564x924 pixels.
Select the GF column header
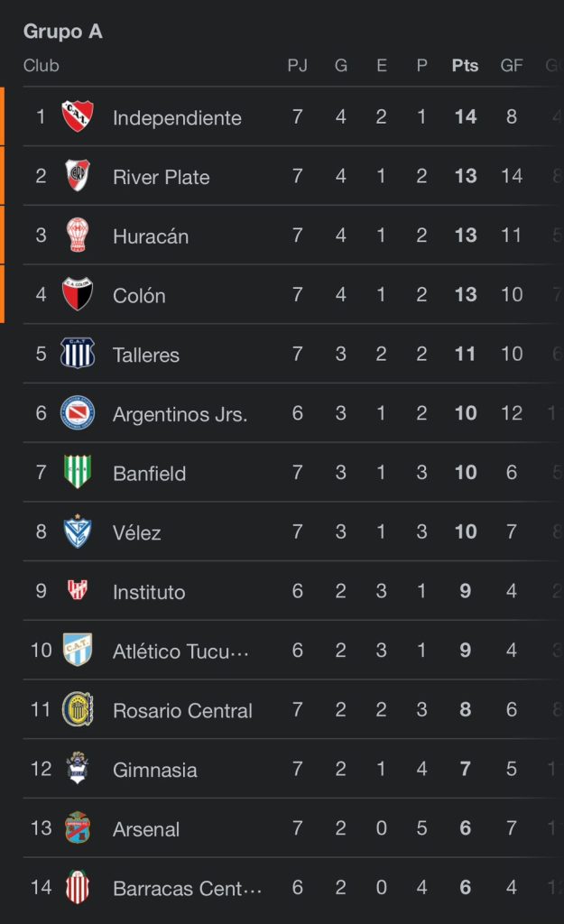pyautogui.click(x=512, y=65)
